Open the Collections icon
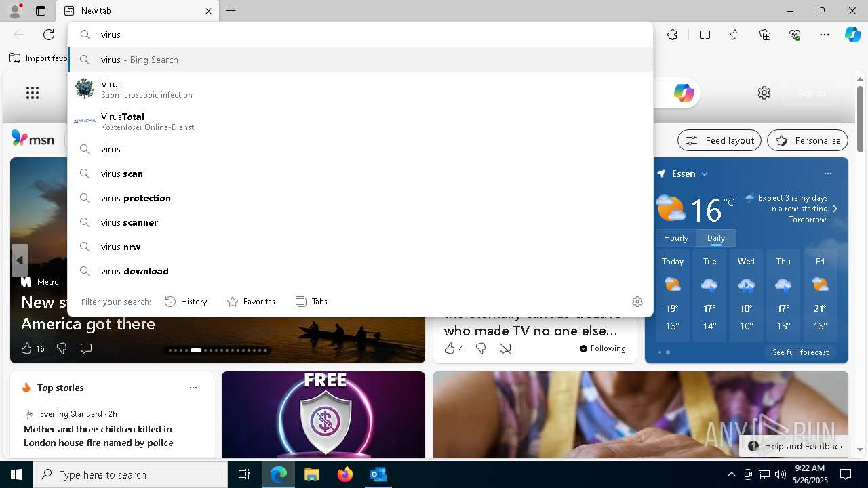This screenshot has width=868, height=488. tap(765, 35)
